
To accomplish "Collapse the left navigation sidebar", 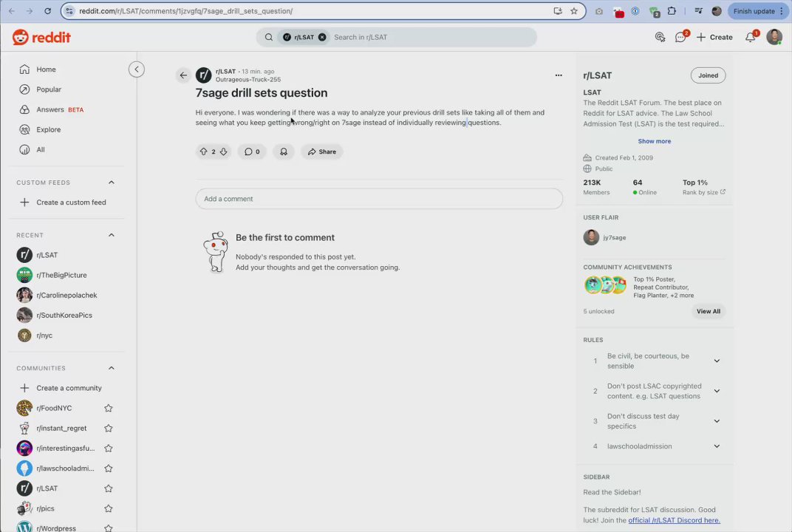I will coord(137,69).
